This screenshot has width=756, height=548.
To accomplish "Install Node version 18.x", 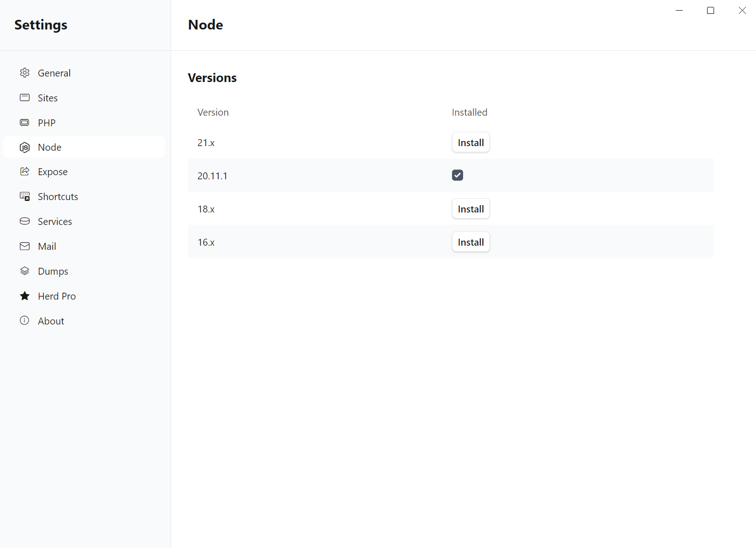I will [470, 208].
